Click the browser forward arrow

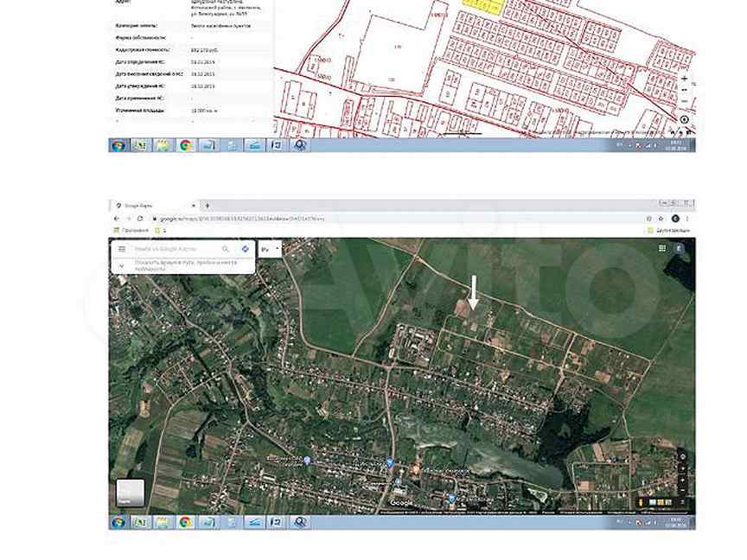coord(128,219)
